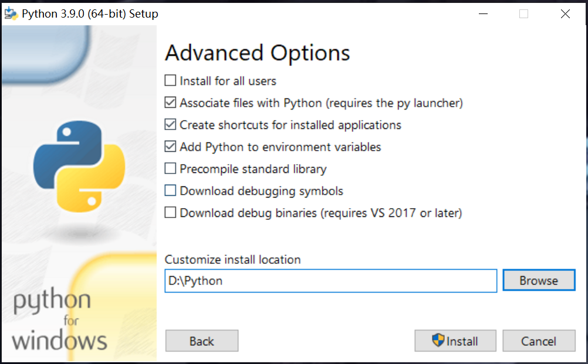The height and width of the screenshot is (364, 588).
Task: Click the UAC shield icon on the Install button
Action: 438,341
